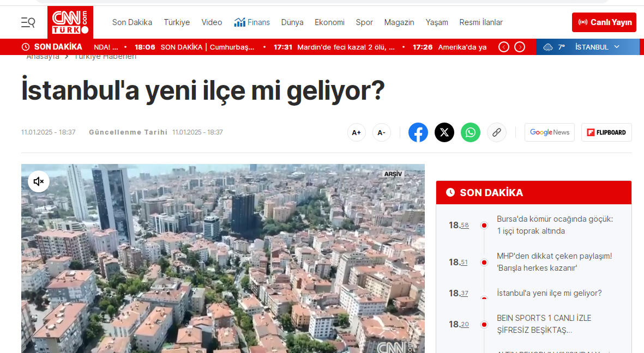The width and height of the screenshot is (644, 353).
Task: Click the 18.58 timestamp in sidebar
Action: coord(459,225)
